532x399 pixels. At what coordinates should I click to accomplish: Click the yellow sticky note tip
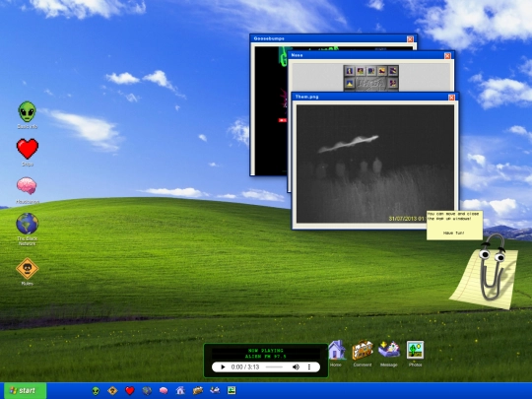coord(454,225)
